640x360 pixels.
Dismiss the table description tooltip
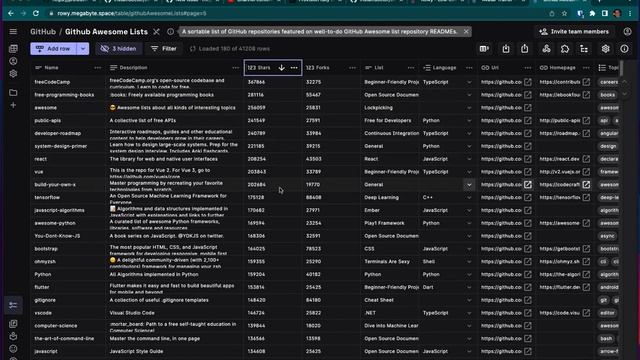466,31
